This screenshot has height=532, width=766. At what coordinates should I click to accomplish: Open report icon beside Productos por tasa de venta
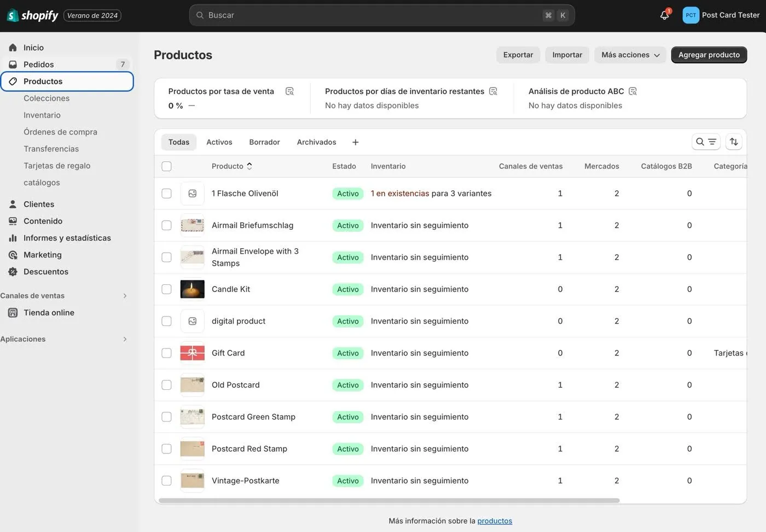click(x=289, y=91)
